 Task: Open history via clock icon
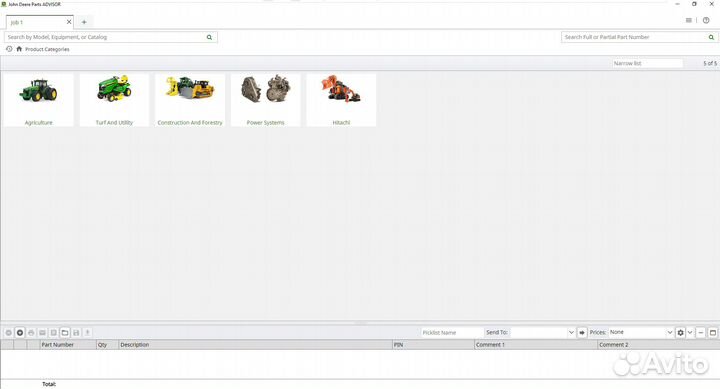pyautogui.click(x=9, y=49)
